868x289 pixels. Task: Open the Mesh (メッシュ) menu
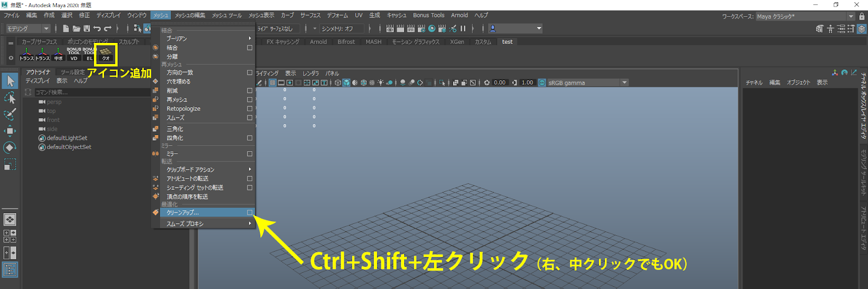(160, 15)
